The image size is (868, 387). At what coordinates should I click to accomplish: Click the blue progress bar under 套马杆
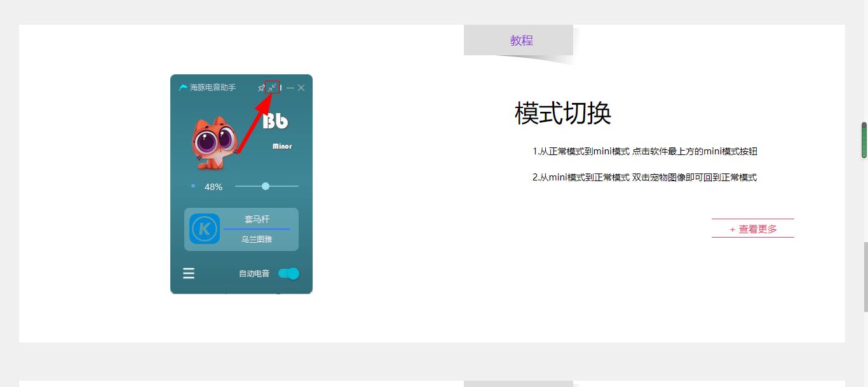click(x=257, y=229)
